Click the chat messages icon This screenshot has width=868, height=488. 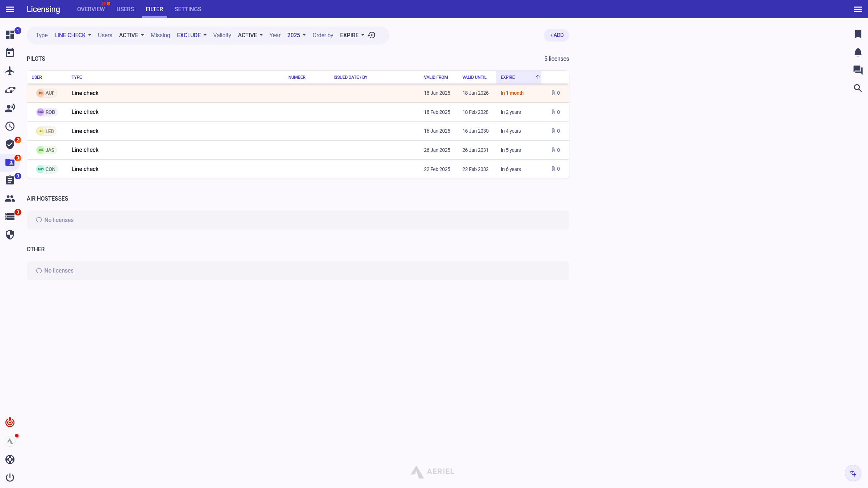click(x=858, y=70)
